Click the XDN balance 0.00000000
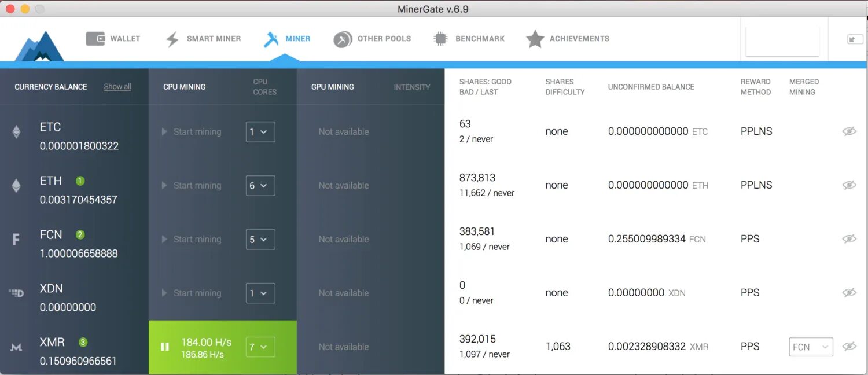Viewport: 868px width, 375px height. 68,307
